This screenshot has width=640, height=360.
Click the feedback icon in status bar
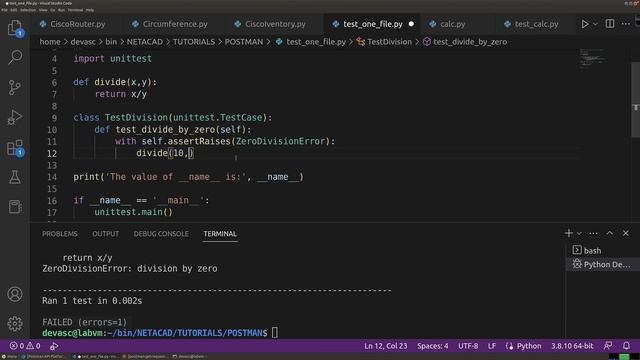[x=608, y=346]
